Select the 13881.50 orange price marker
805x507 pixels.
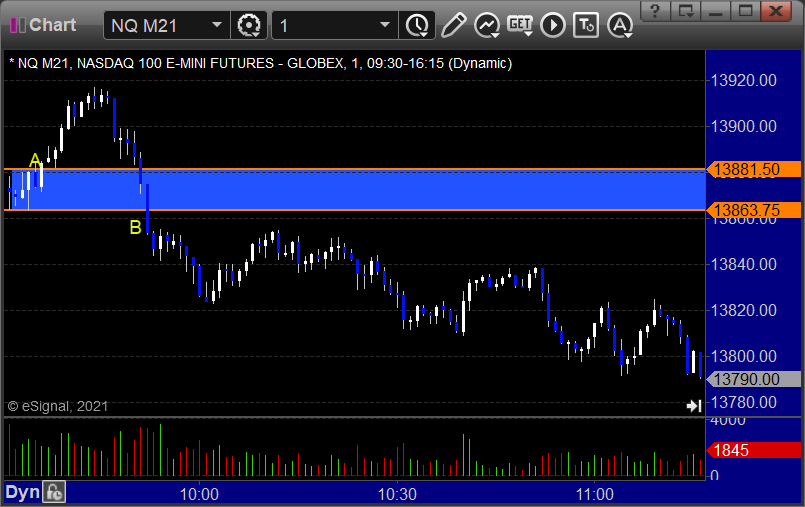[754, 169]
